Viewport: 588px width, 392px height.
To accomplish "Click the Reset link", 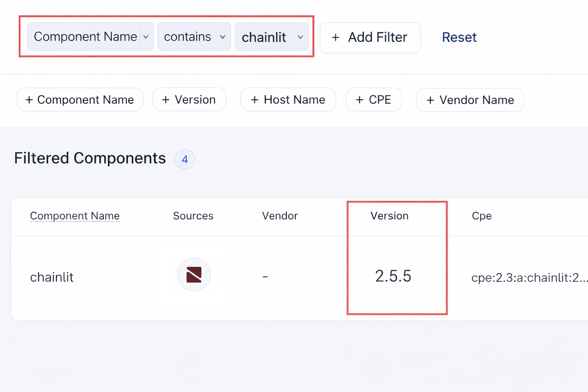I will 459,37.
